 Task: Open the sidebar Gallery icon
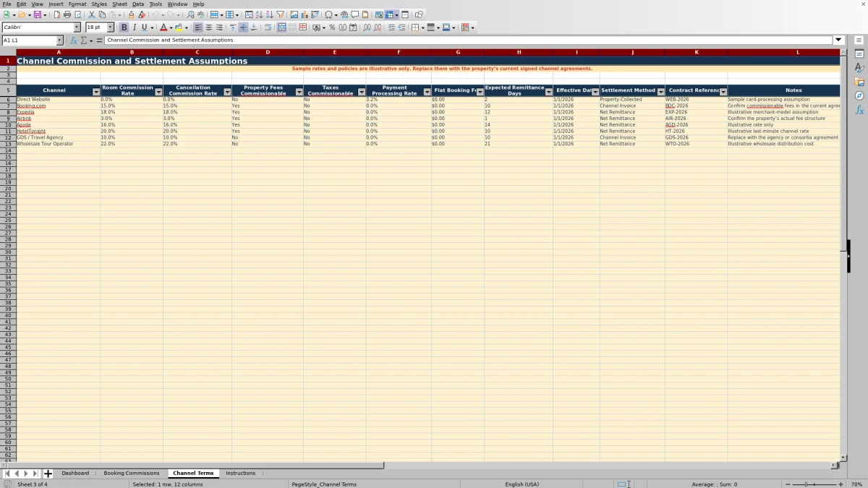pyautogui.click(x=859, y=82)
